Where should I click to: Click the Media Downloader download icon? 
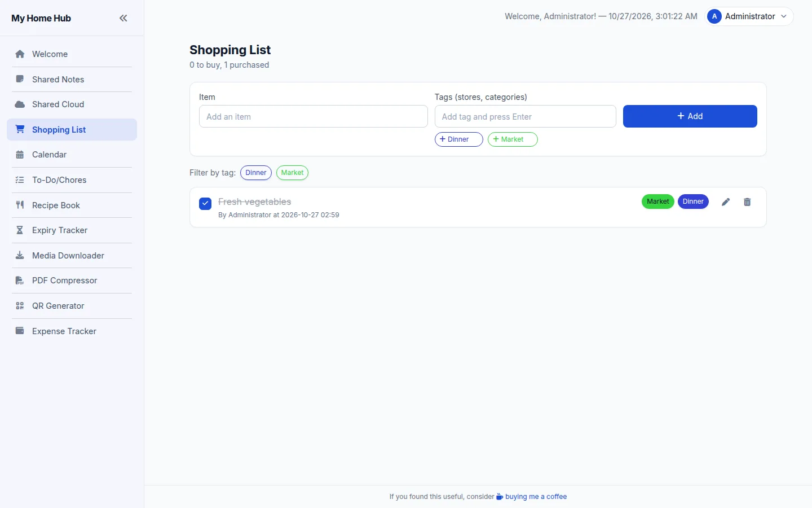coord(20,255)
